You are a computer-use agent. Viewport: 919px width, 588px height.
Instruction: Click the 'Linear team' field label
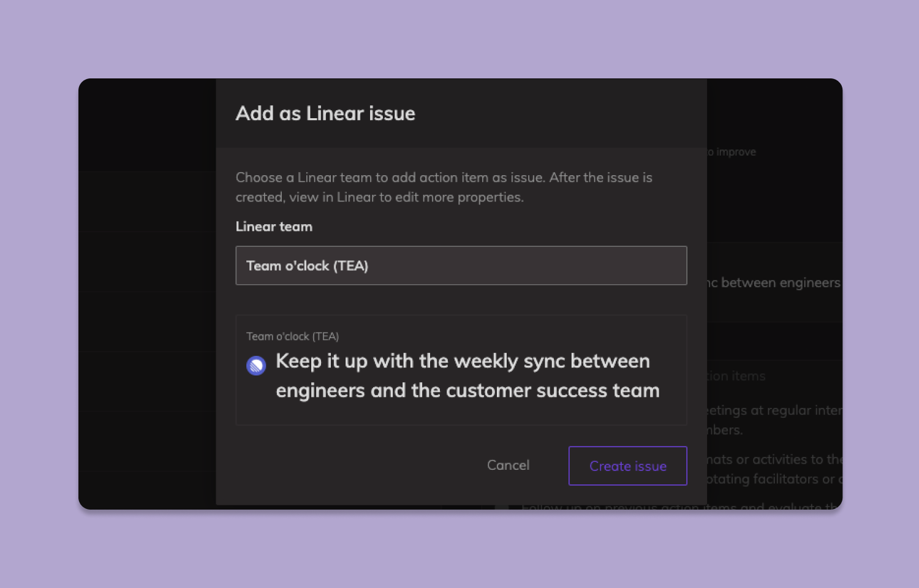[x=274, y=227]
